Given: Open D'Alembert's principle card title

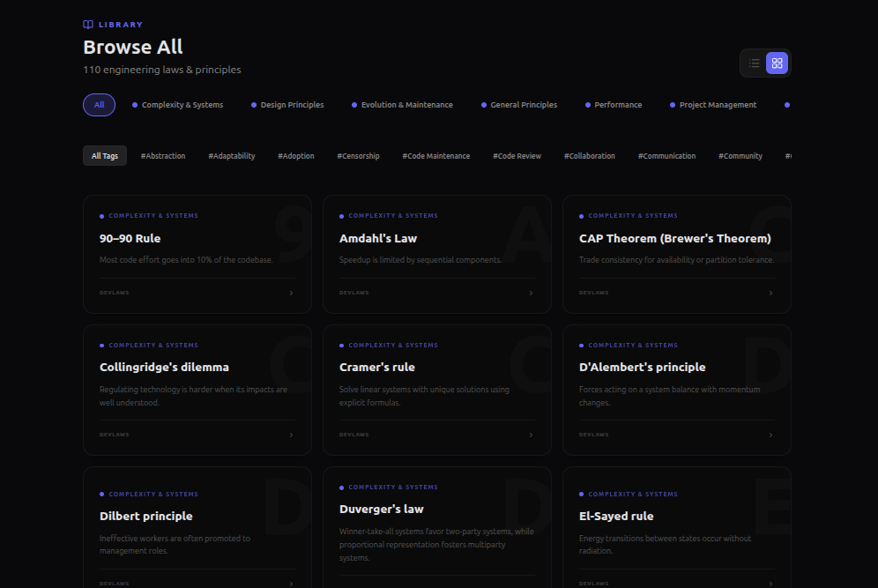Looking at the screenshot, I should pos(643,368).
